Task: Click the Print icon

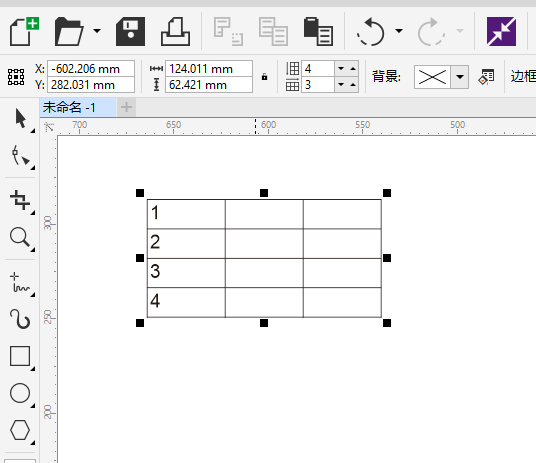Action: [175, 31]
